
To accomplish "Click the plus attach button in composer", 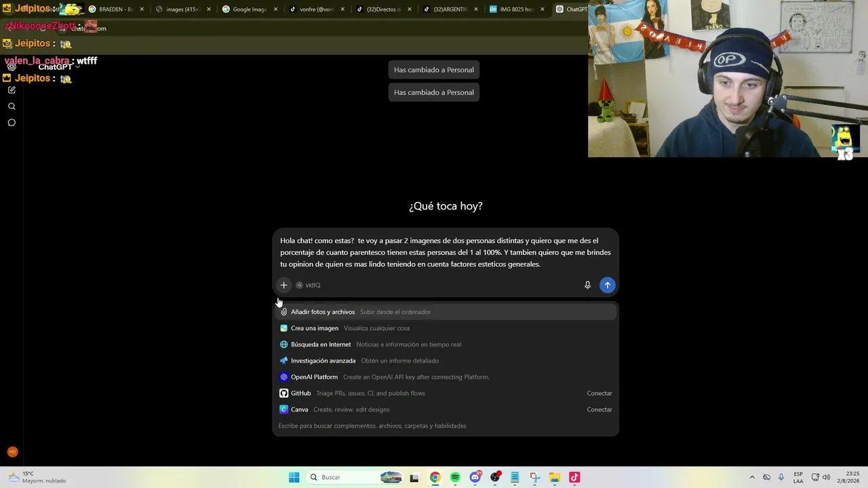I will [283, 285].
